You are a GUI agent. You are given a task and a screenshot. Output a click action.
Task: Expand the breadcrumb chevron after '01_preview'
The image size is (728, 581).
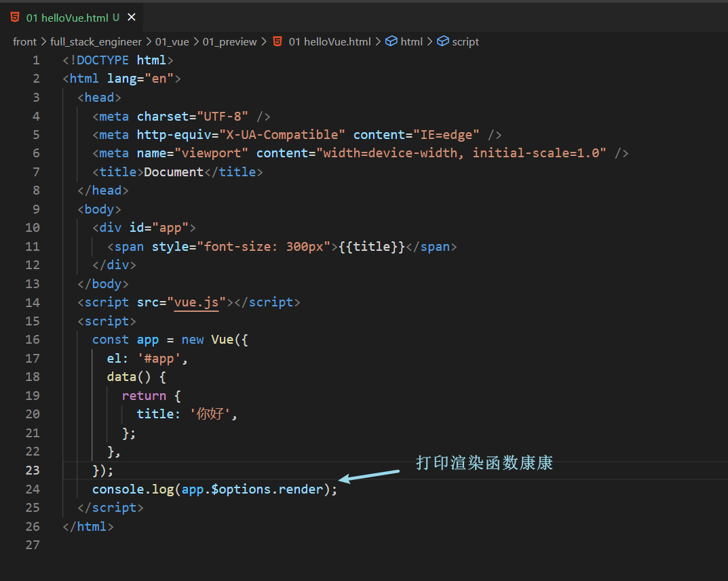point(264,42)
